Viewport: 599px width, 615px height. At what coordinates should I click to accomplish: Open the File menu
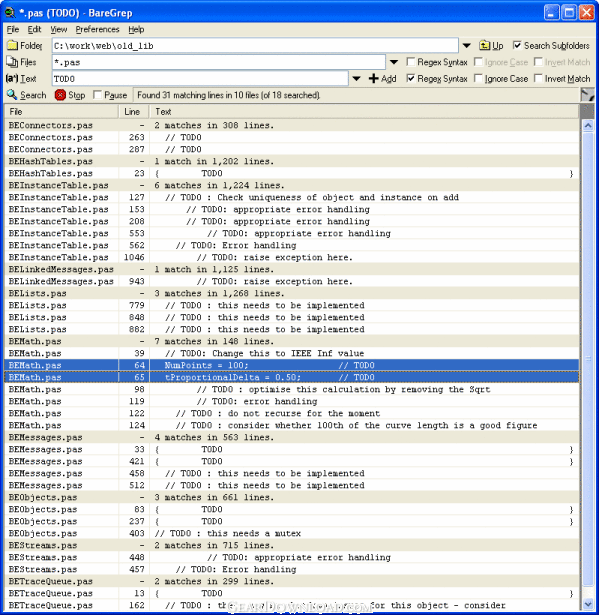coord(13,29)
